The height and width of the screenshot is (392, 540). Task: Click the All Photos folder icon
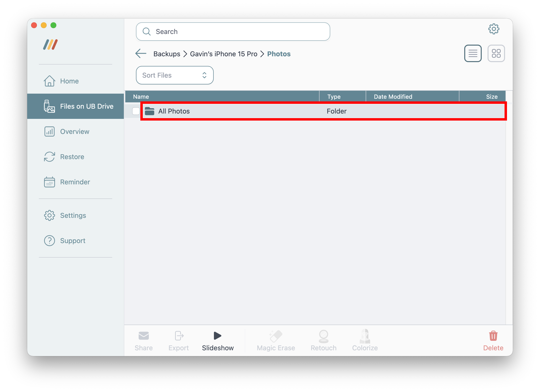pyautogui.click(x=149, y=111)
